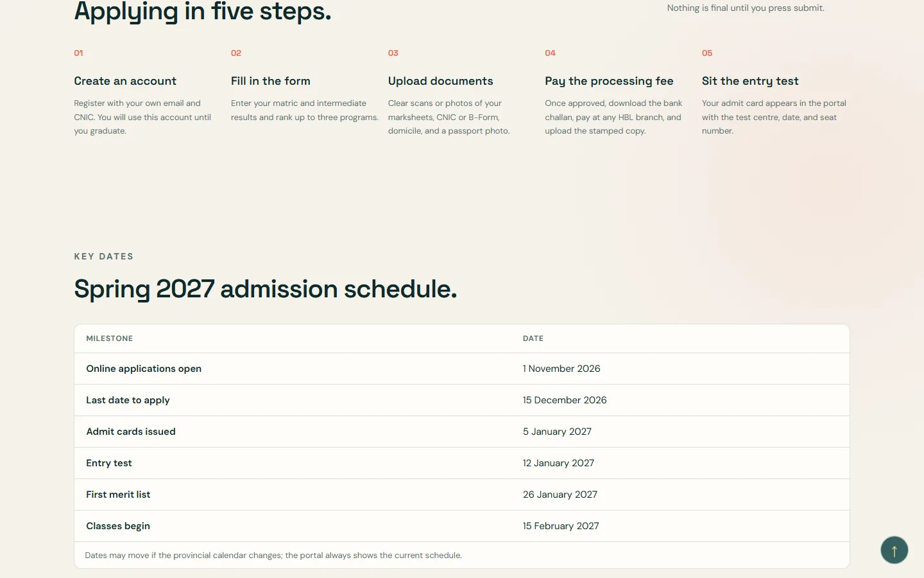Click the date "1 November 2026"
The height and width of the screenshot is (578, 924).
(x=561, y=369)
